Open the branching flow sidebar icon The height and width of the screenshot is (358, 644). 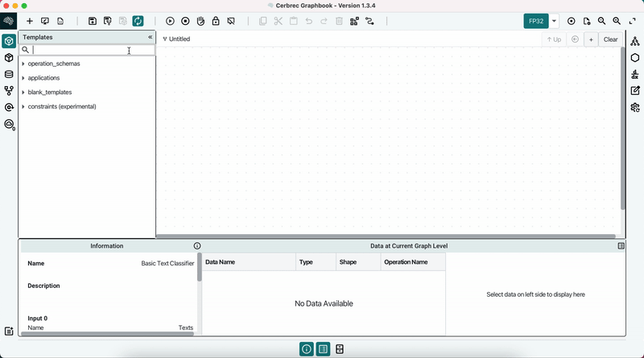pos(9,91)
